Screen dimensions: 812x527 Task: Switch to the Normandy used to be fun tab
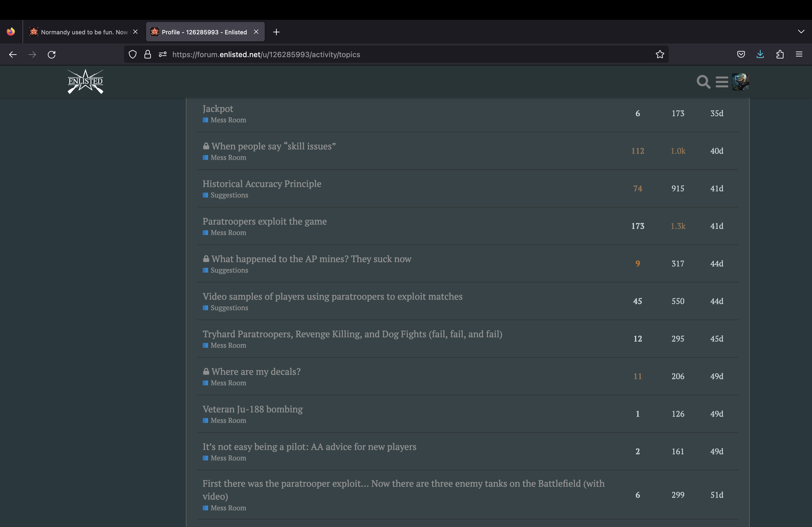[x=84, y=32]
